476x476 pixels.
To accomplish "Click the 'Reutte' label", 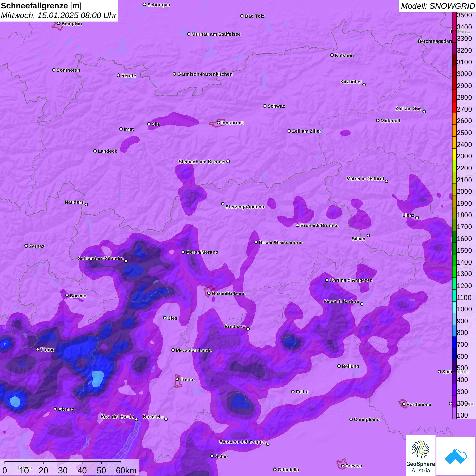I will click(x=129, y=75).
